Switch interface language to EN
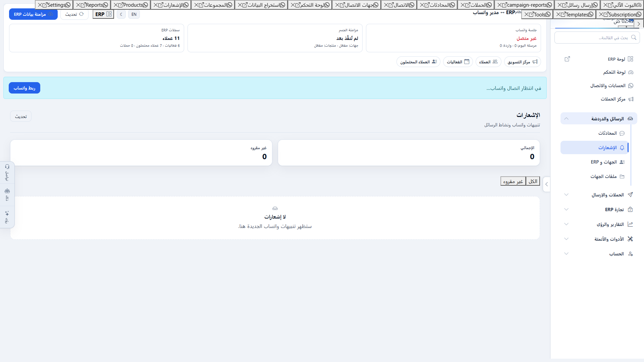This screenshot has width=644, height=362. click(x=134, y=14)
